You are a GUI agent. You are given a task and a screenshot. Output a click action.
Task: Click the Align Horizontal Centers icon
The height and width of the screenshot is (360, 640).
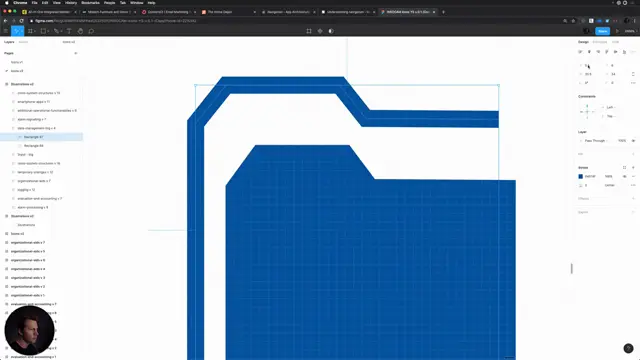pyautogui.click(x=589, y=52)
